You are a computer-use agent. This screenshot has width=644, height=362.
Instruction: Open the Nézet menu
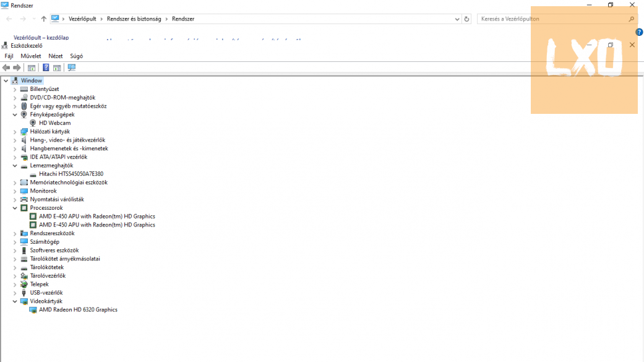tap(56, 56)
